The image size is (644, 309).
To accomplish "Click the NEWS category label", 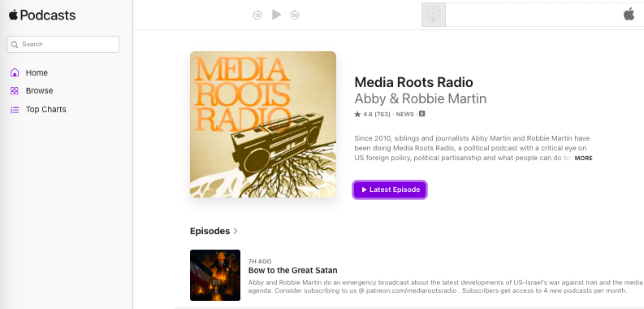I will pos(405,114).
